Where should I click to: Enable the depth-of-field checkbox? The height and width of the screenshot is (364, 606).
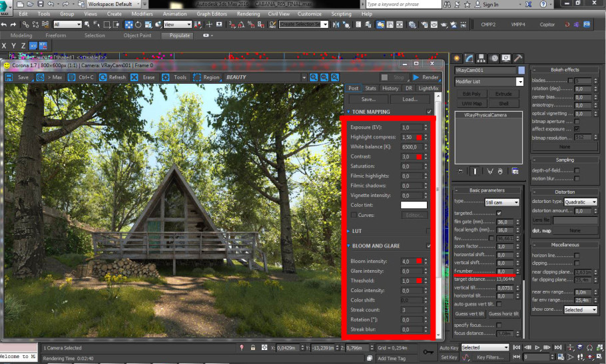pos(577,170)
